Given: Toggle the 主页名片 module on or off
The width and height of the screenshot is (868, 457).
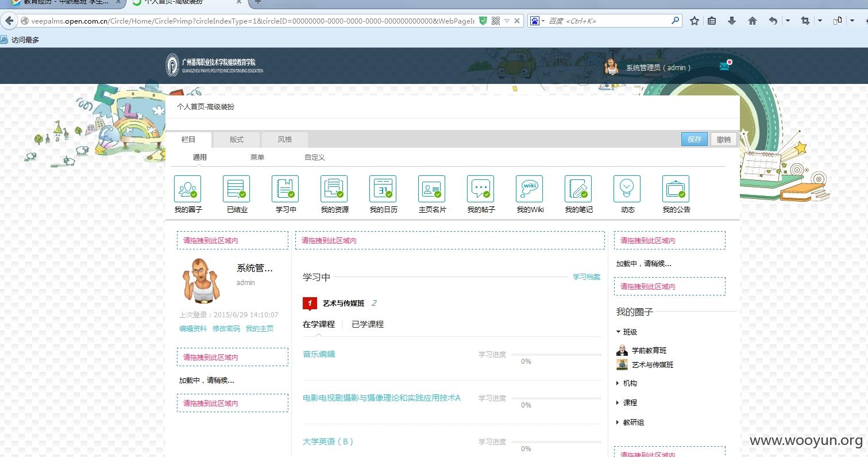Looking at the screenshot, I should click(x=432, y=189).
